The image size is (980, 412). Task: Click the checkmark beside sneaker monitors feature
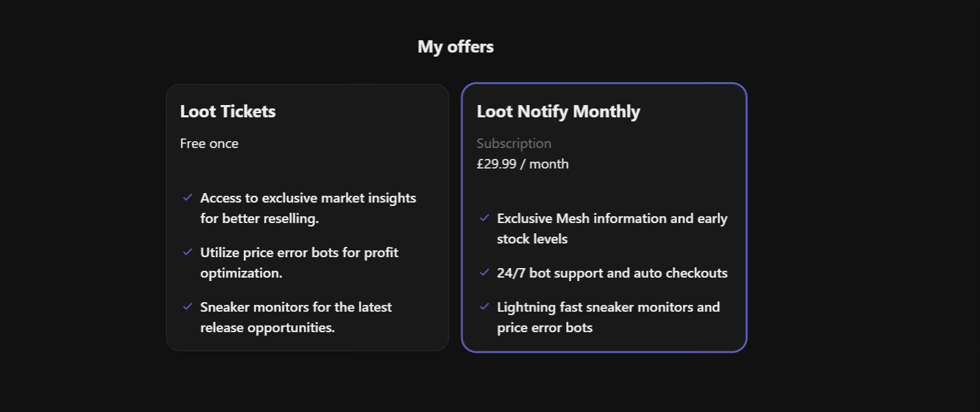pyautogui.click(x=188, y=306)
